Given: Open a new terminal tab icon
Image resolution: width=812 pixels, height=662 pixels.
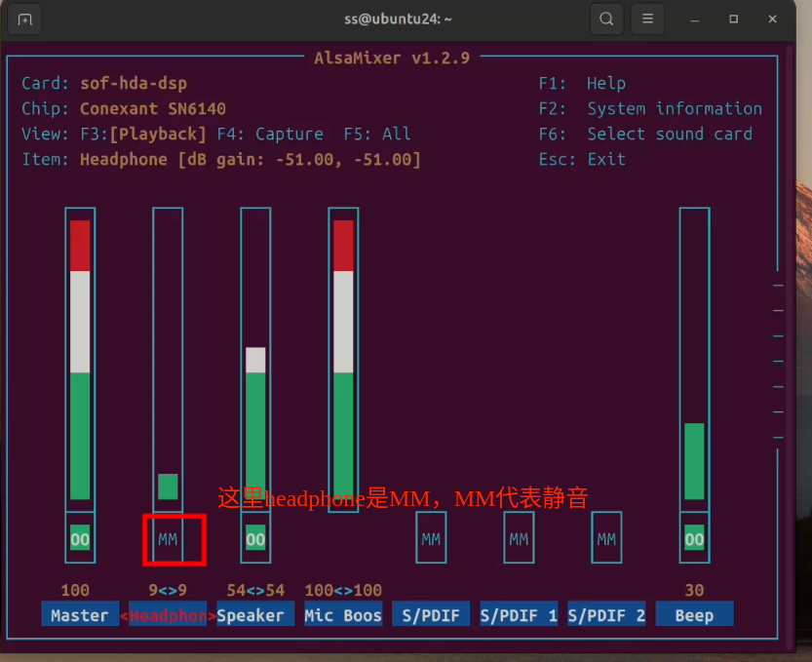Looking at the screenshot, I should pyautogui.click(x=24, y=19).
